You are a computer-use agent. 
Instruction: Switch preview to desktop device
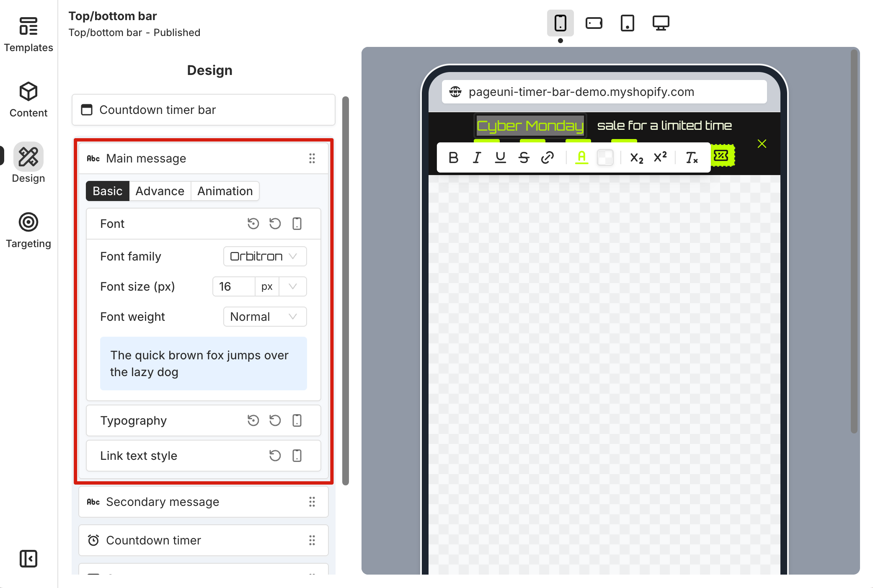[x=661, y=23]
